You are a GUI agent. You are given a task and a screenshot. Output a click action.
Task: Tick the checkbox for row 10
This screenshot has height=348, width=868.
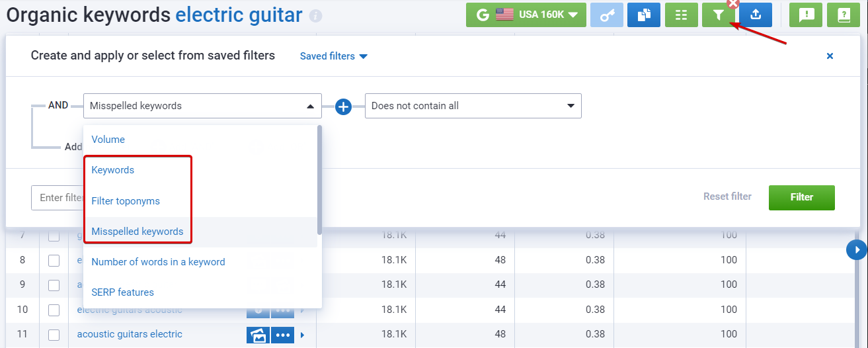(54, 310)
